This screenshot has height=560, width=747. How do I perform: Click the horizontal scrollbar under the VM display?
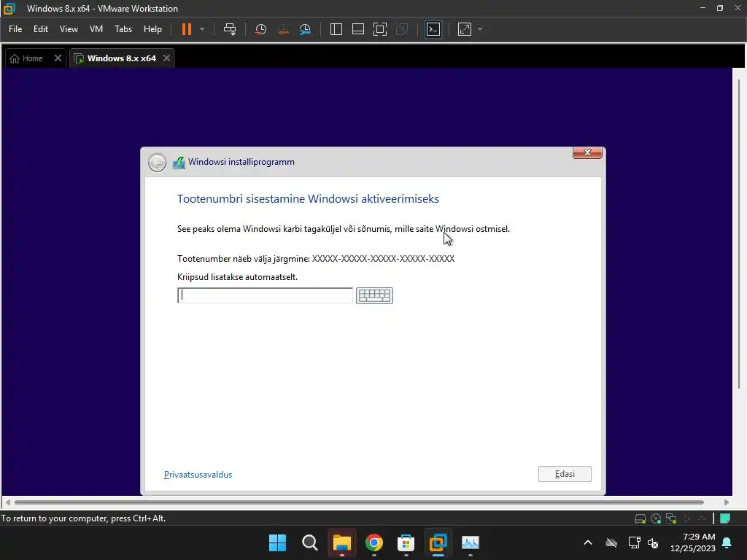[x=359, y=502]
